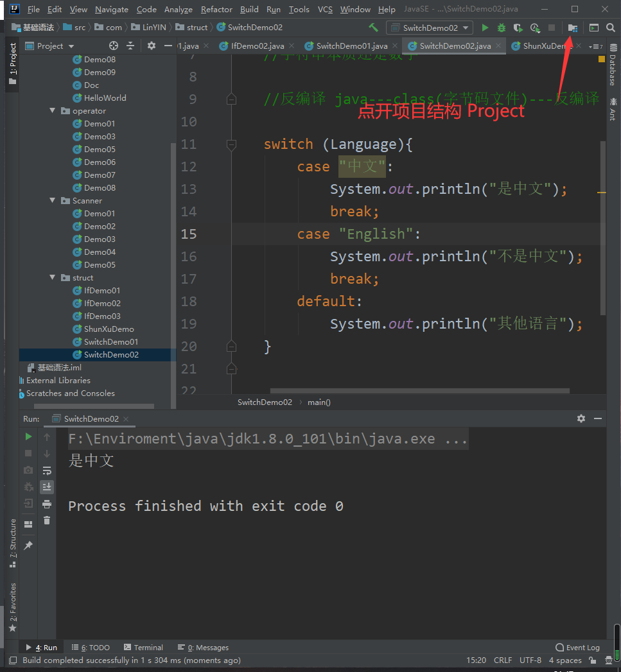The width and height of the screenshot is (621, 672).
Task: Toggle the 7: Structure tool window
Action: (x=13, y=543)
